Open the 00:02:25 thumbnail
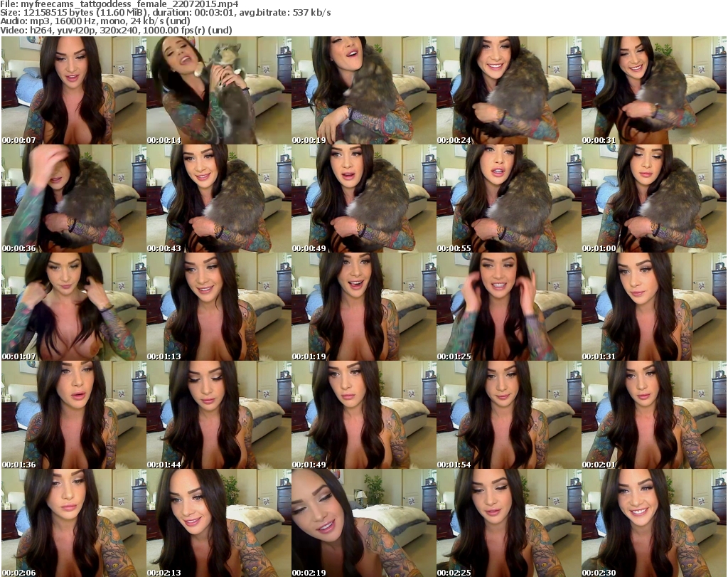 (x=508, y=523)
